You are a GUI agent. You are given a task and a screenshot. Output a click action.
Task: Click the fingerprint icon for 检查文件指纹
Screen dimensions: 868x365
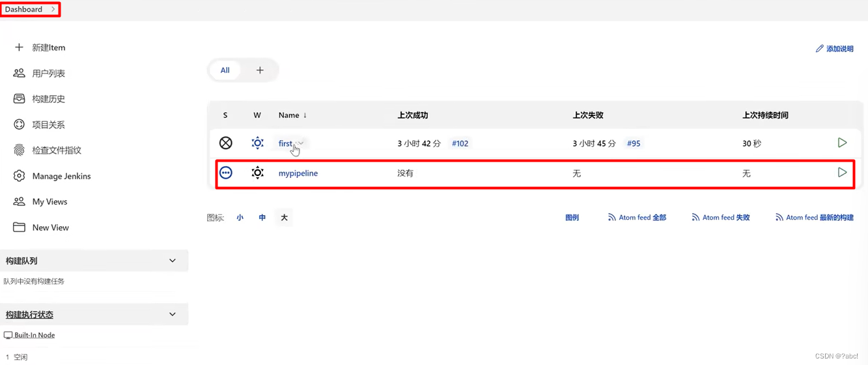19,150
